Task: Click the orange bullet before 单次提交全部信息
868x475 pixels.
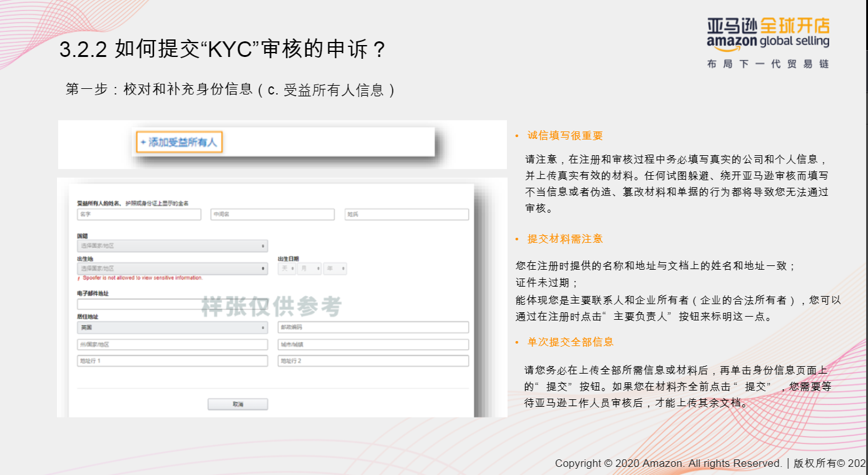Action: point(517,342)
